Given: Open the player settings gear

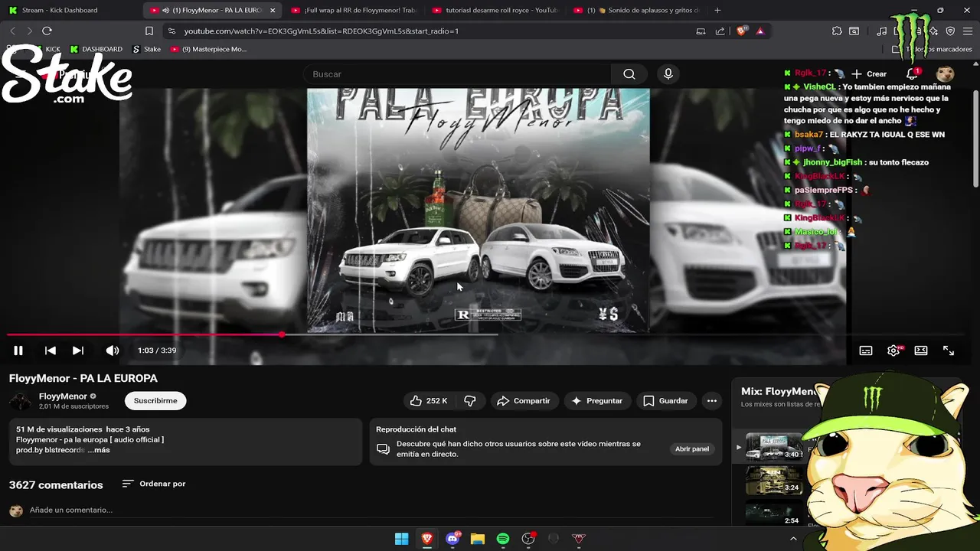Looking at the screenshot, I should pos(893,350).
